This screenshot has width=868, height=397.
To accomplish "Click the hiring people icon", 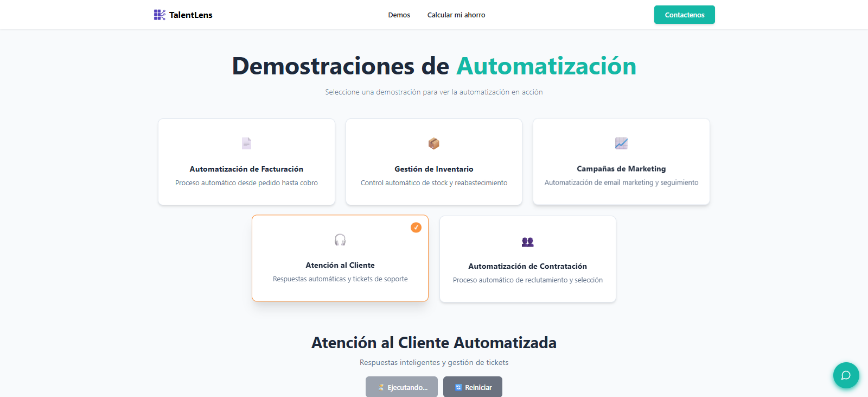I will pos(528,242).
